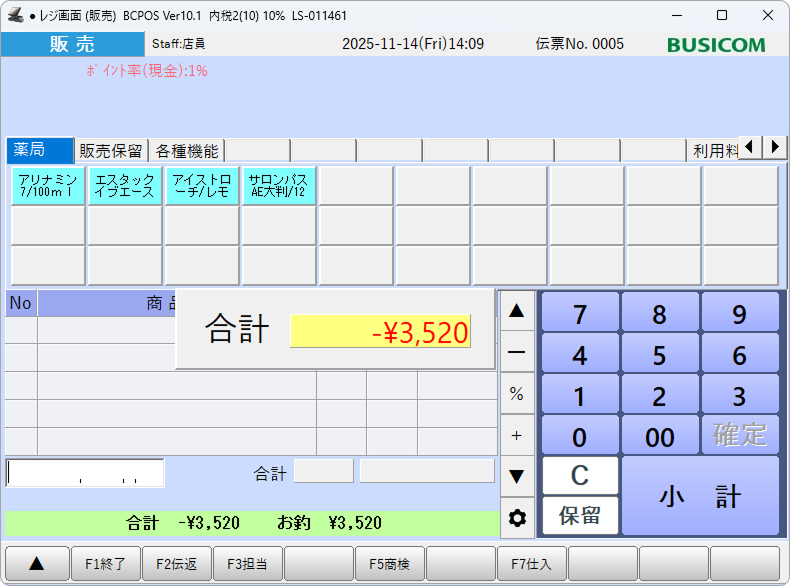Screen dimensions: 790x586
Task: Click the settings gear icon
Action: tap(517, 517)
